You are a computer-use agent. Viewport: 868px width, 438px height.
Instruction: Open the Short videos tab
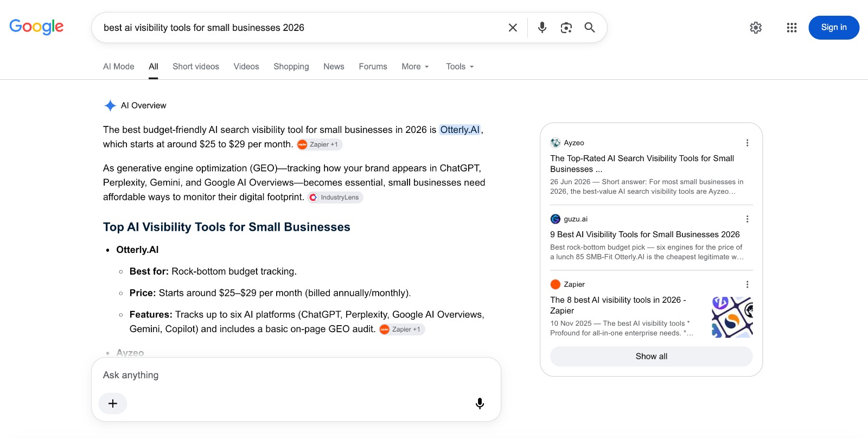[x=196, y=66]
